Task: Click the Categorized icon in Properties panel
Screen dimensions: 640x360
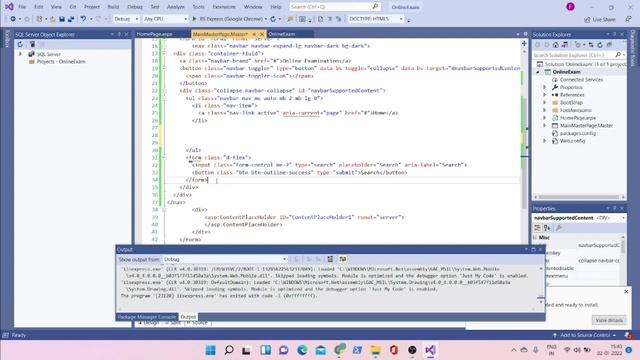Action: [538, 228]
